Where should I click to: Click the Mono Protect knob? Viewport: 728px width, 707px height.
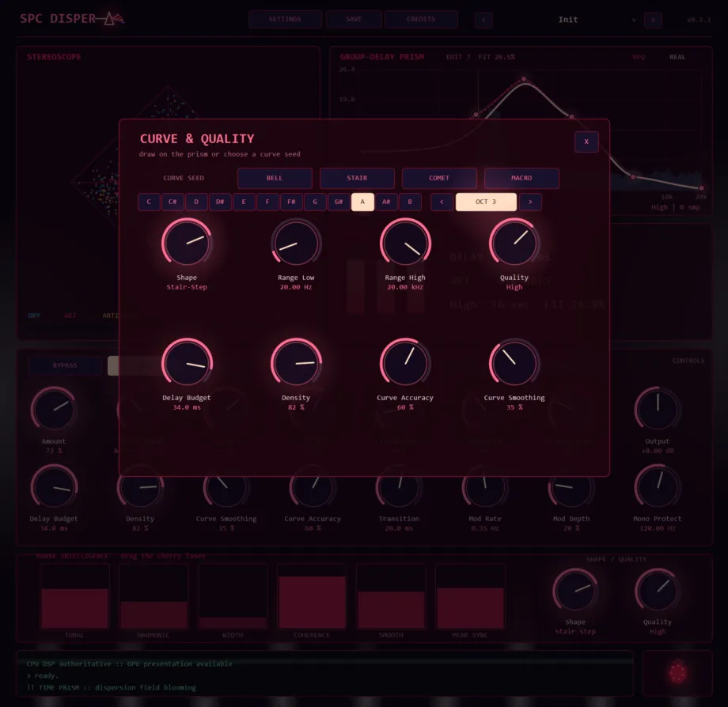coord(658,487)
